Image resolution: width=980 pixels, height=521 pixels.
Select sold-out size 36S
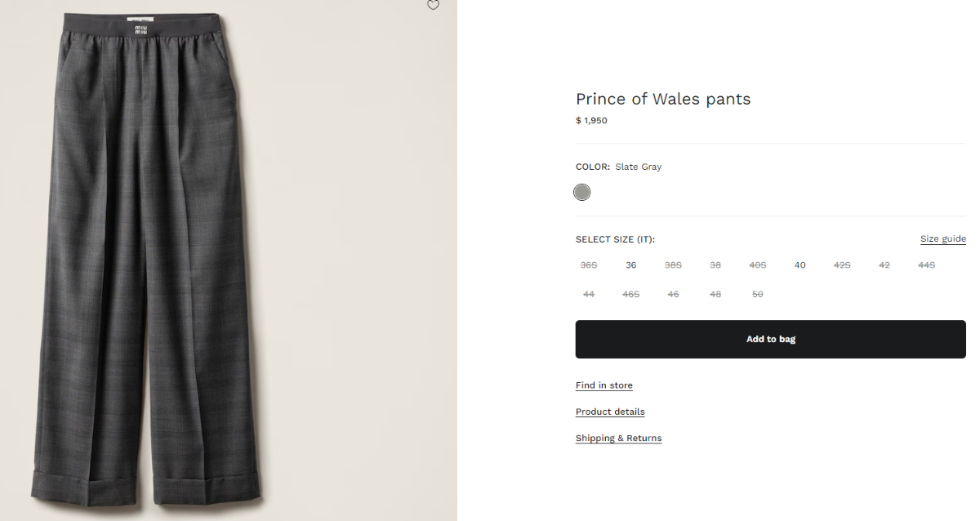pyautogui.click(x=589, y=265)
